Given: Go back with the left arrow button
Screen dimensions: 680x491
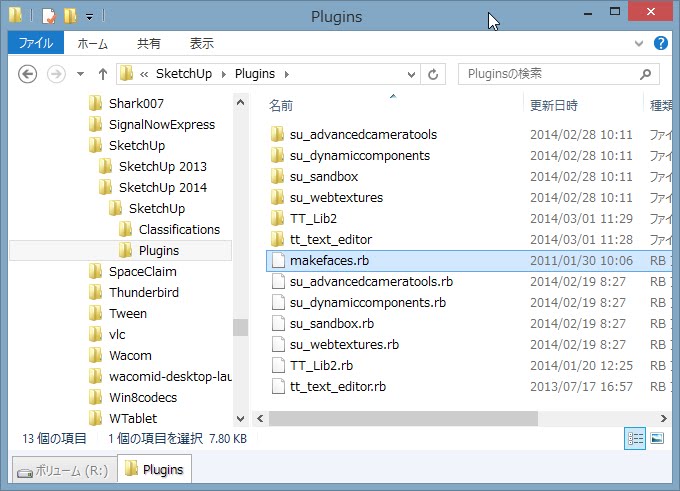Looking at the screenshot, I should (x=27, y=74).
